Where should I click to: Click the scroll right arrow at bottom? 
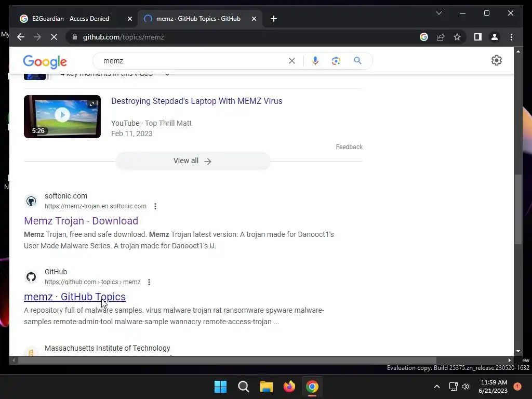point(509,361)
